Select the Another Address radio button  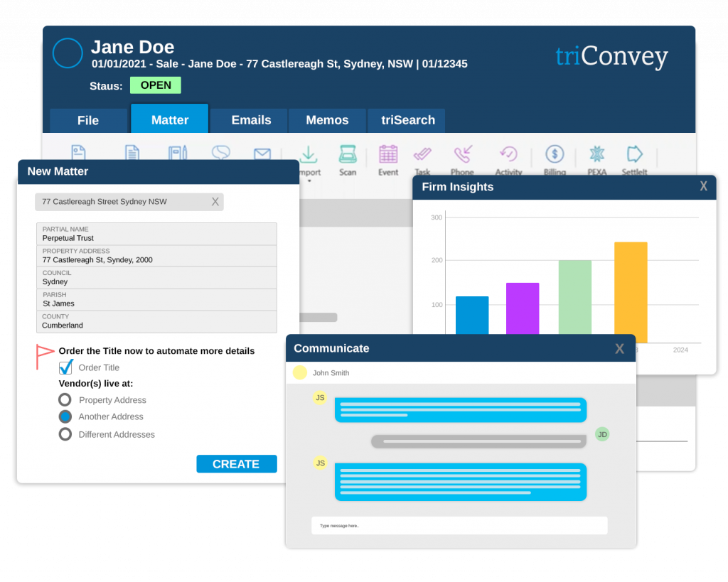[x=65, y=416]
